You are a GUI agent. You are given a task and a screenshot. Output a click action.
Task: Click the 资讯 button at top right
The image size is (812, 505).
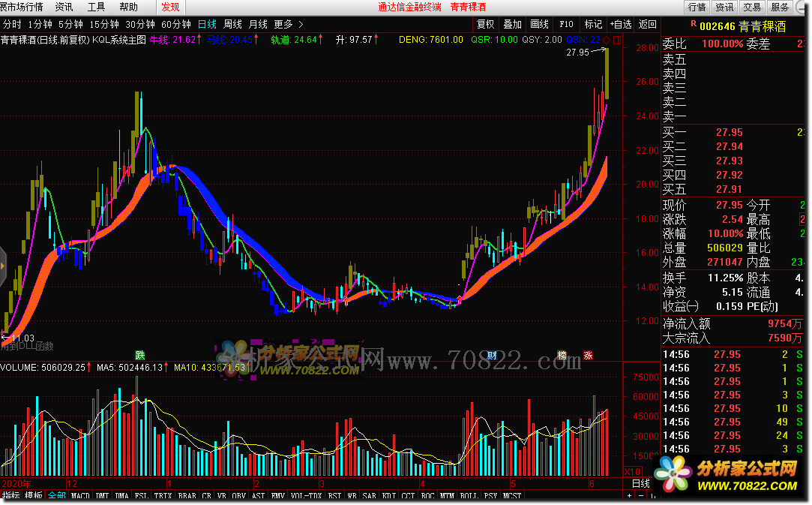coord(724,7)
